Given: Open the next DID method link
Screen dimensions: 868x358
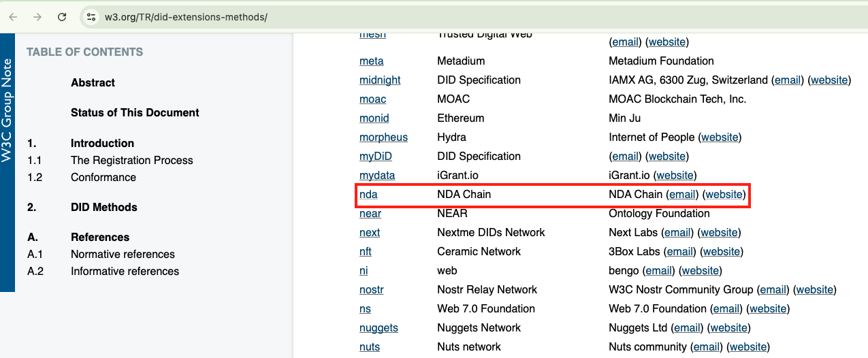Looking at the screenshot, I should 370,232.
